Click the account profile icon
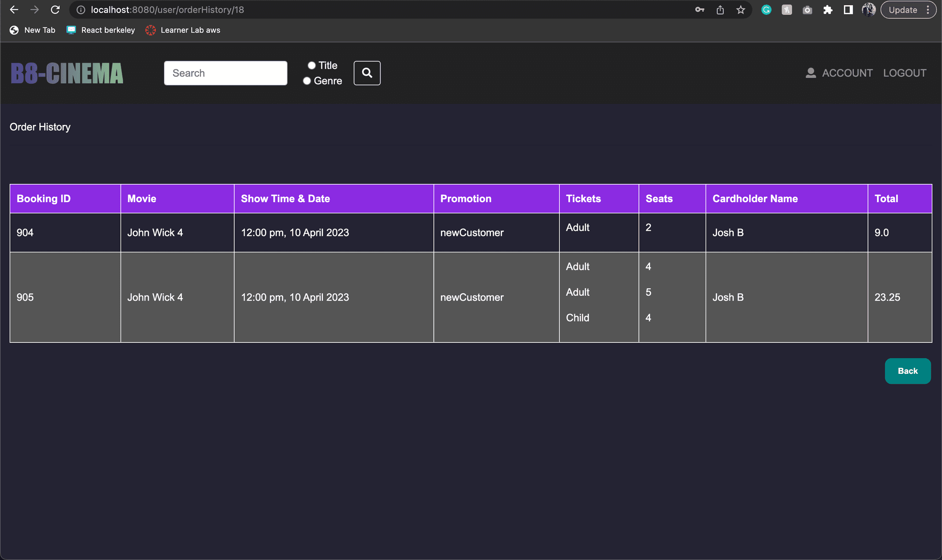This screenshot has width=942, height=560. pos(810,73)
